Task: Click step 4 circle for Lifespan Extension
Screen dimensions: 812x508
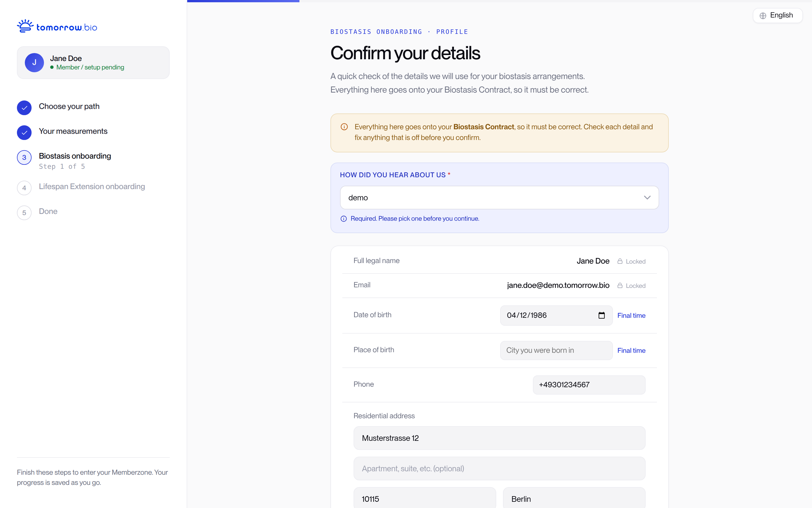Action: (24, 188)
